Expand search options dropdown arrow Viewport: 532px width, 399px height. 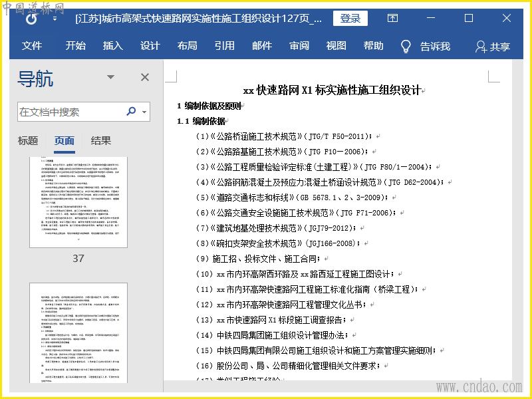click(x=144, y=112)
